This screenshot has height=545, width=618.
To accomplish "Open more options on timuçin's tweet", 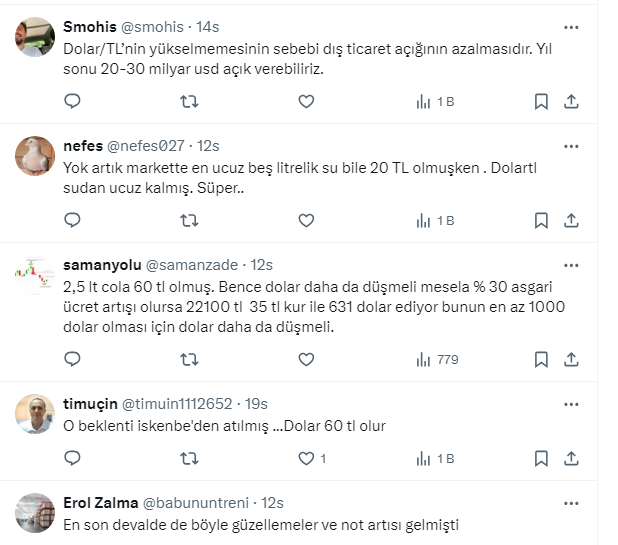I will coord(571,404).
